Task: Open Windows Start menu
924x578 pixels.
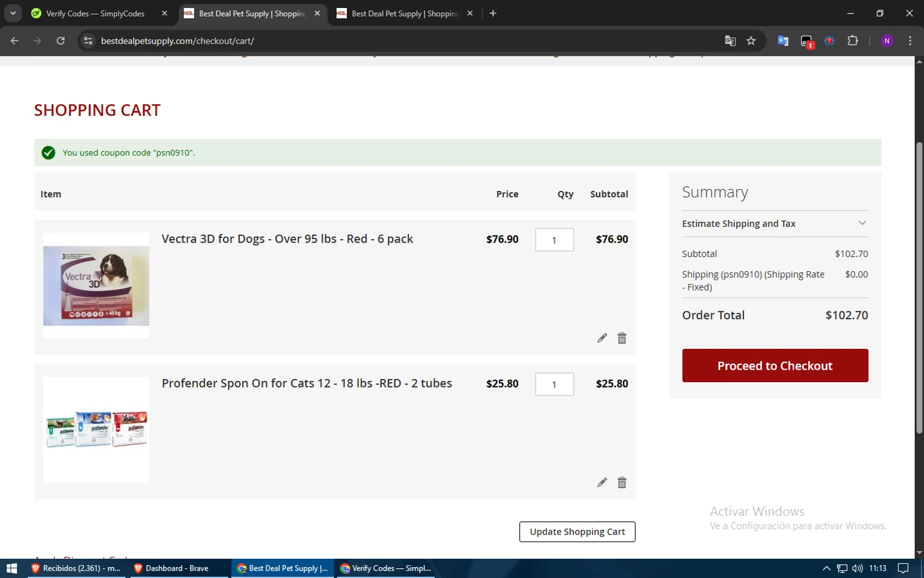Action: (x=12, y=568)
